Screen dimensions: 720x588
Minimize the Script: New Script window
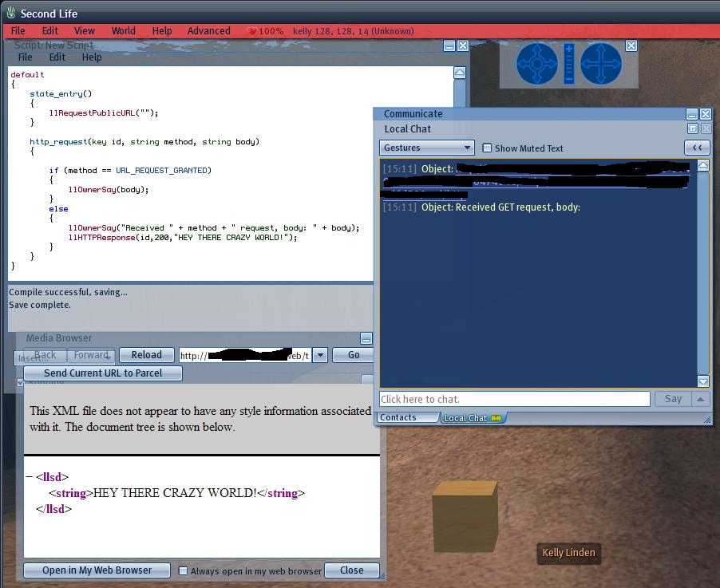coord(449,45)
